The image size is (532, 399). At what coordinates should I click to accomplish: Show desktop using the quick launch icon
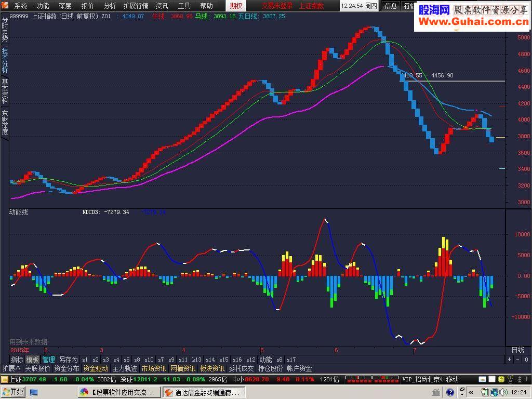click(34, 392)
